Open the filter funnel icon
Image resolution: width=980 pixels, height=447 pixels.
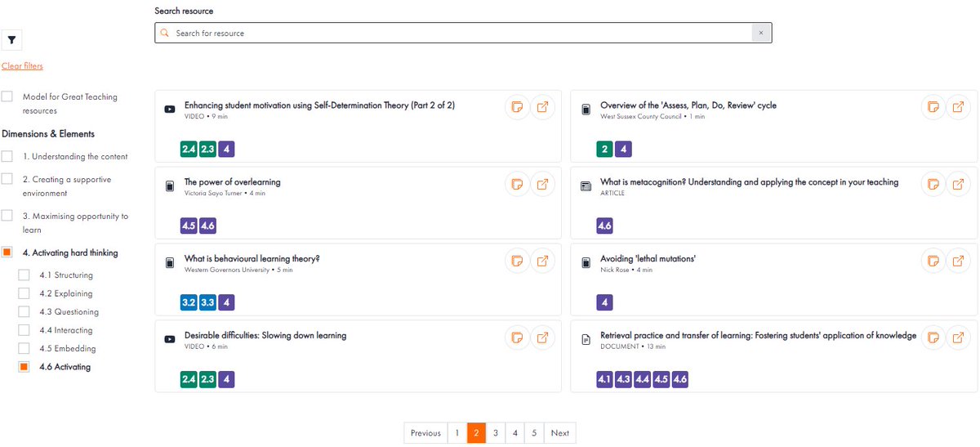tap(12, 39)
